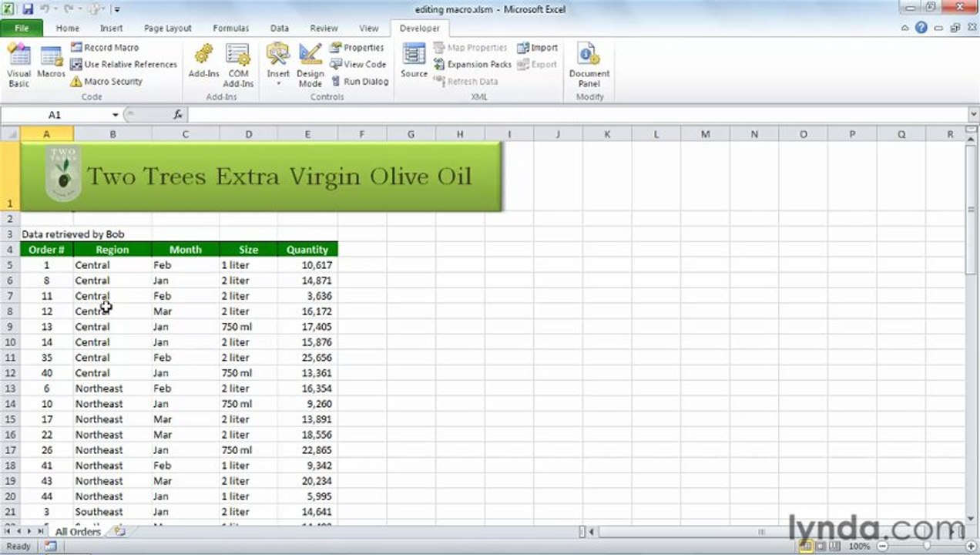Image resolution: width=980 pixels, height=555 pixels.
Task: Select column B header
Action: pos(112,134)
